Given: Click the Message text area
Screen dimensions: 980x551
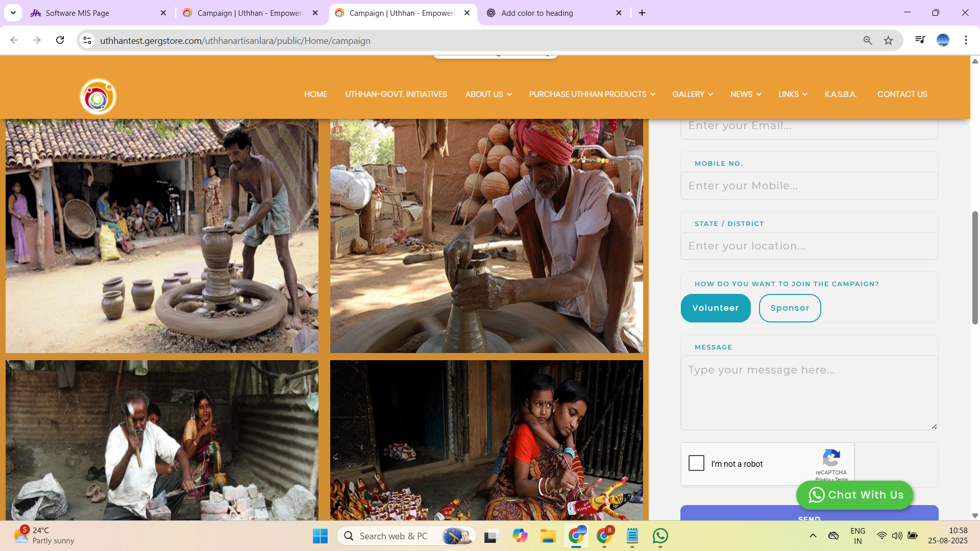Looking at the screenshot, I should (809, 393).
